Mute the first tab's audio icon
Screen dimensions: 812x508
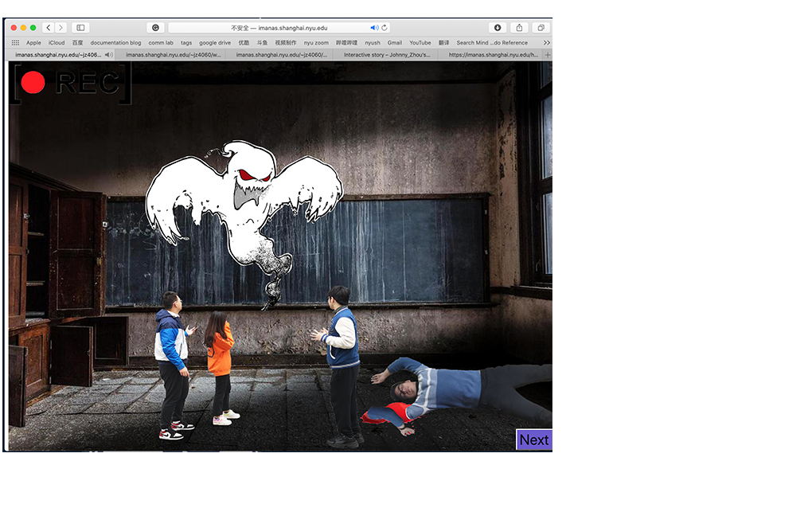108,55
